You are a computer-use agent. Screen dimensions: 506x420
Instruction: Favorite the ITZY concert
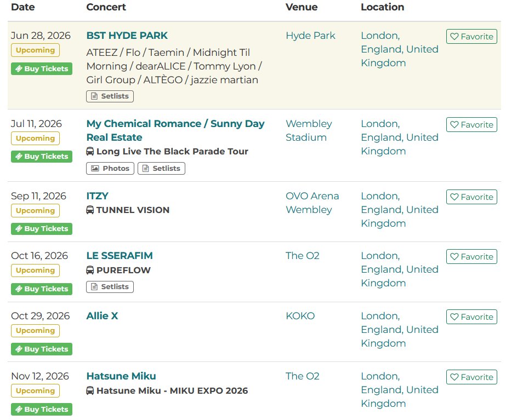click(x=471, y=197)
